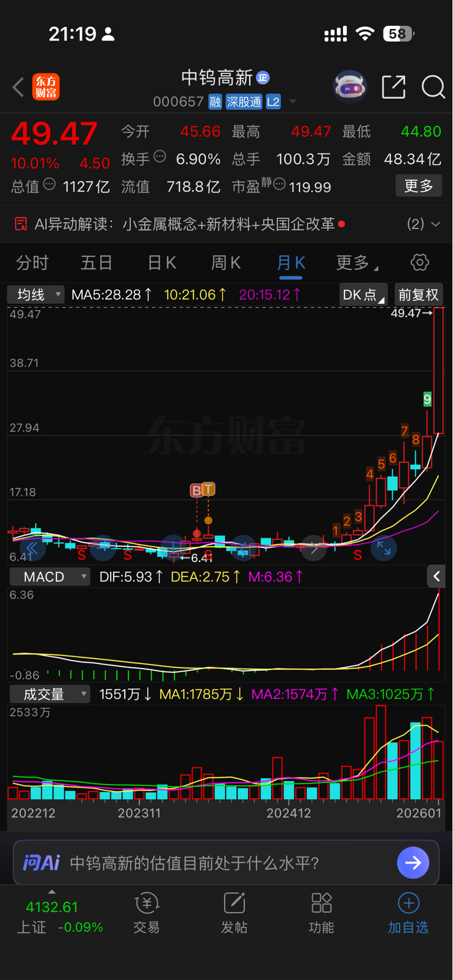The height and width of the screenshot is (980, 453).
Task: Open the 前复权 adjustment selector
Action: (x=419, y=294)
